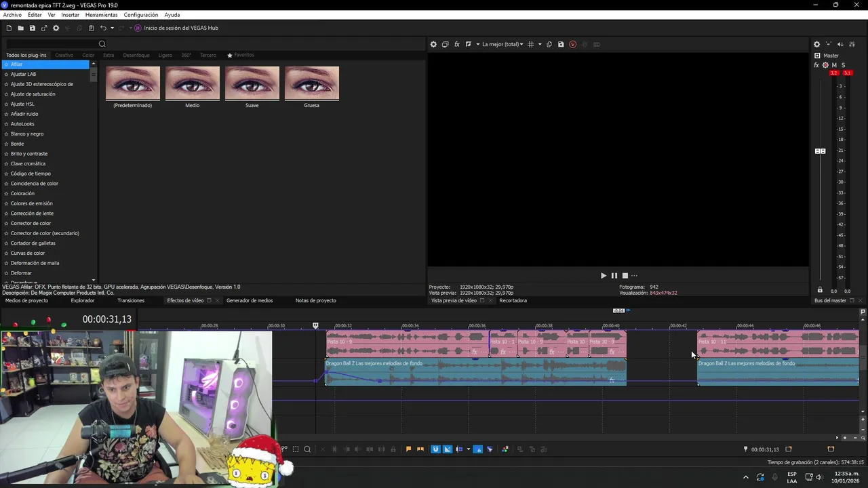Stop the preview playback
The image size is (868, 488).
[625, 275]
